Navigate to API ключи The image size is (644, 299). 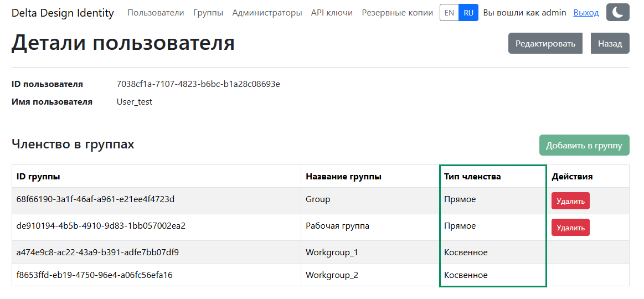(332, 13)
